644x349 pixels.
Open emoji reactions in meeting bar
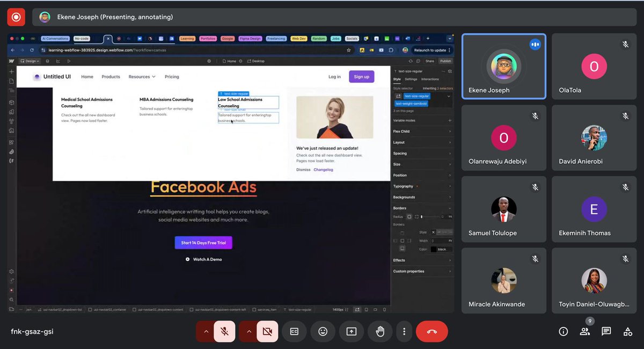tap(323, 331)
